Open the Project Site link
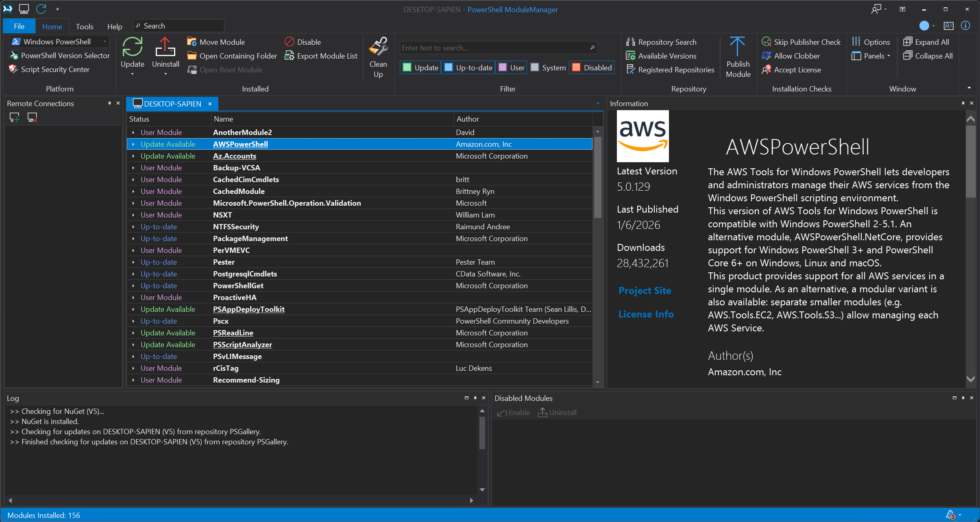The height and width of the screenshot is (522, 980). [645, 291]
